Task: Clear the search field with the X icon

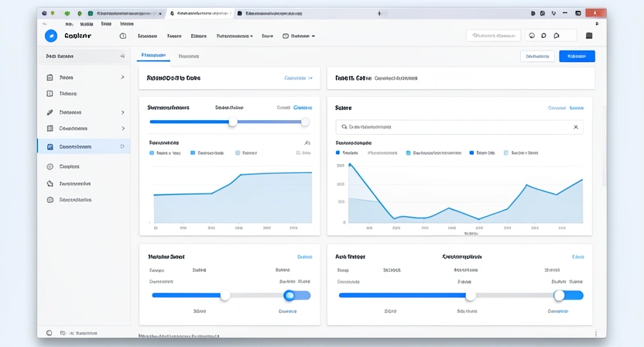Action: tap(575, 126)
